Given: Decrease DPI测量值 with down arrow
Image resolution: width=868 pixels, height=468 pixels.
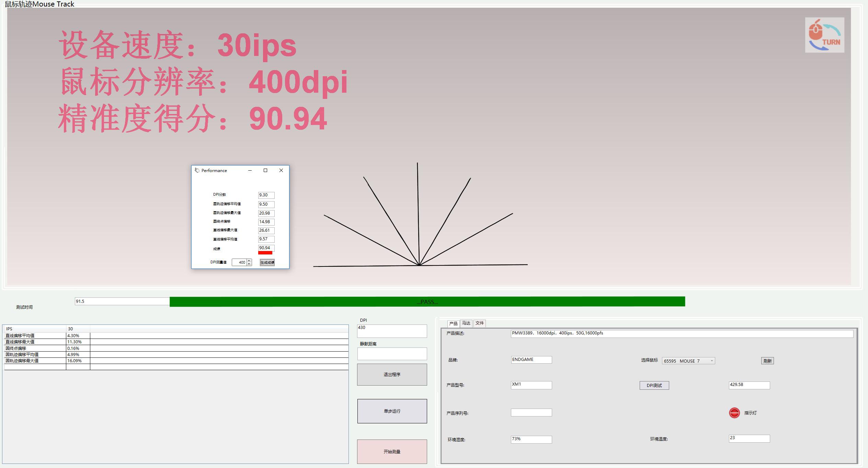Looking at the screenshot, I should [249, 264].
